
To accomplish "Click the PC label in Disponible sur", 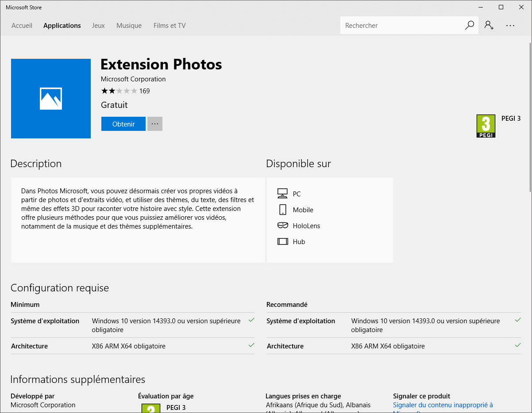I will point(297,194).
